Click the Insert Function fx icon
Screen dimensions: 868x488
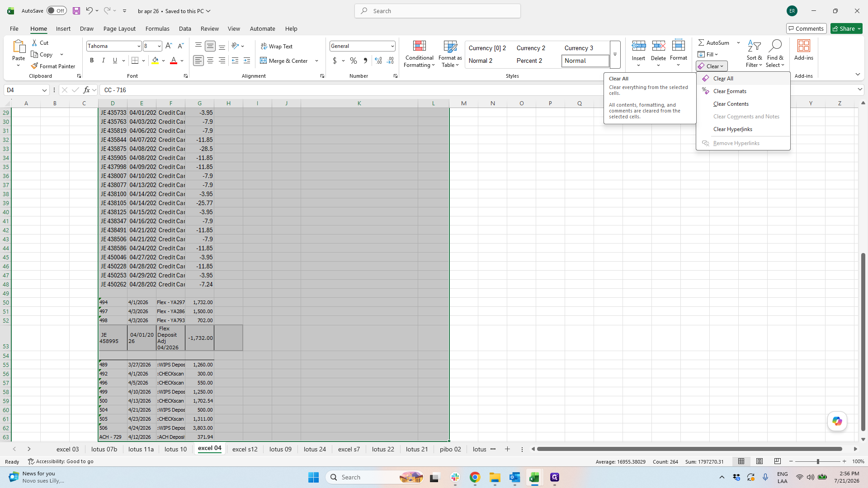pyautogui.click(x=86, y=90)
